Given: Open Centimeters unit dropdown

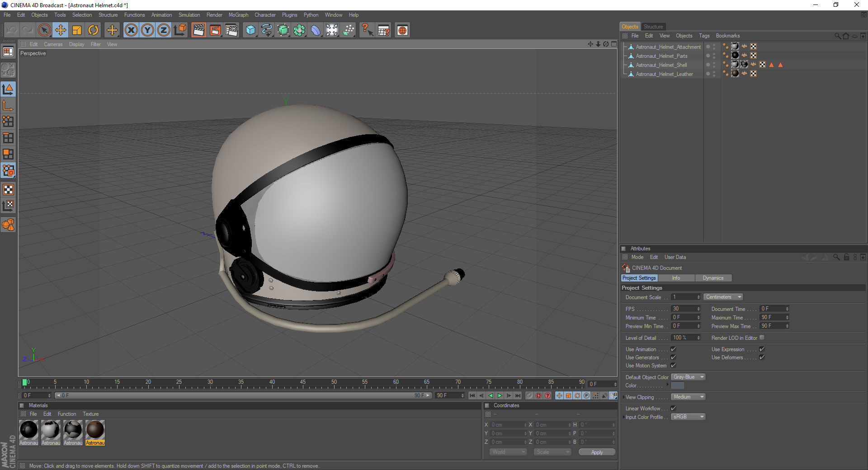Looking at the screenshot, I should [x=723, y=297].
